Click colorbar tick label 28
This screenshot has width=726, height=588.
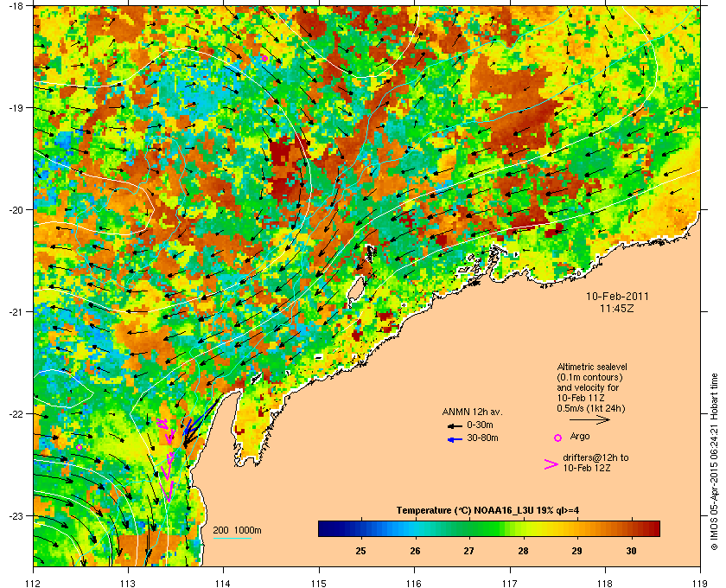tap(523, 551)
